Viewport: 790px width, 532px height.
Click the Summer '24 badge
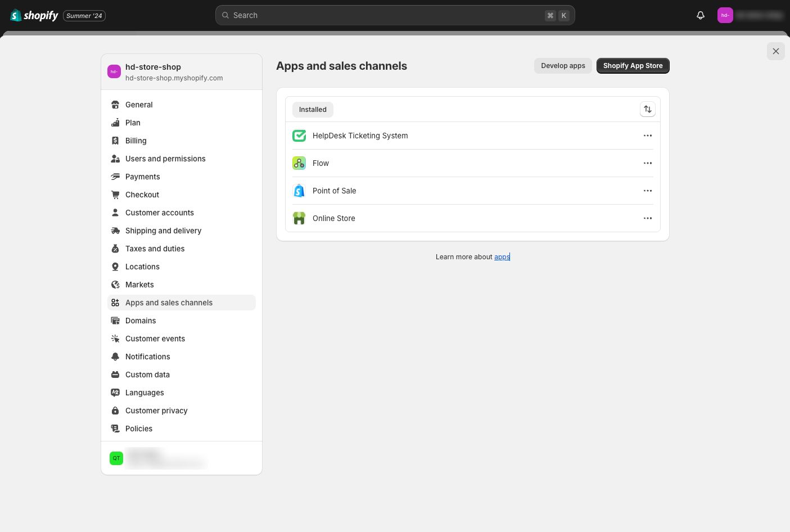tap(84, 16)
